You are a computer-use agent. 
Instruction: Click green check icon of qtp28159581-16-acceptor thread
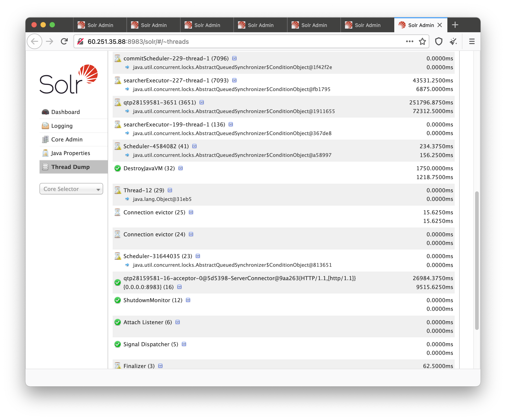pyautogui.click(x=118, y=282)
